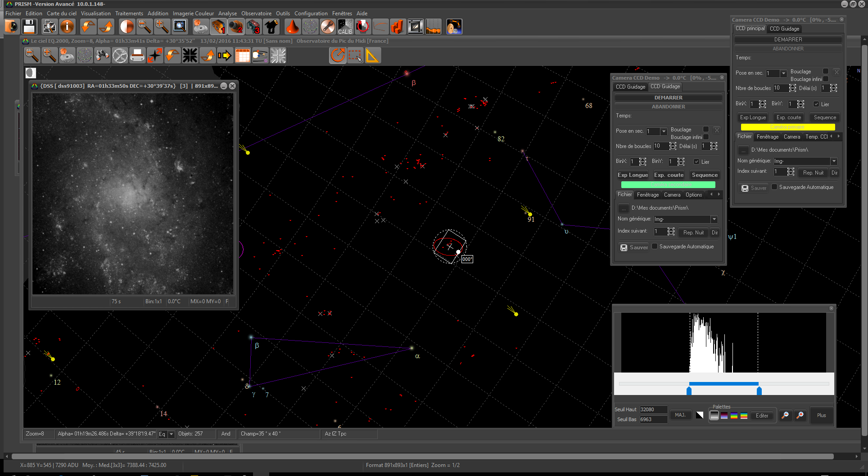Click the binoculars icon in sky toolbar

[x=102, y=56]
